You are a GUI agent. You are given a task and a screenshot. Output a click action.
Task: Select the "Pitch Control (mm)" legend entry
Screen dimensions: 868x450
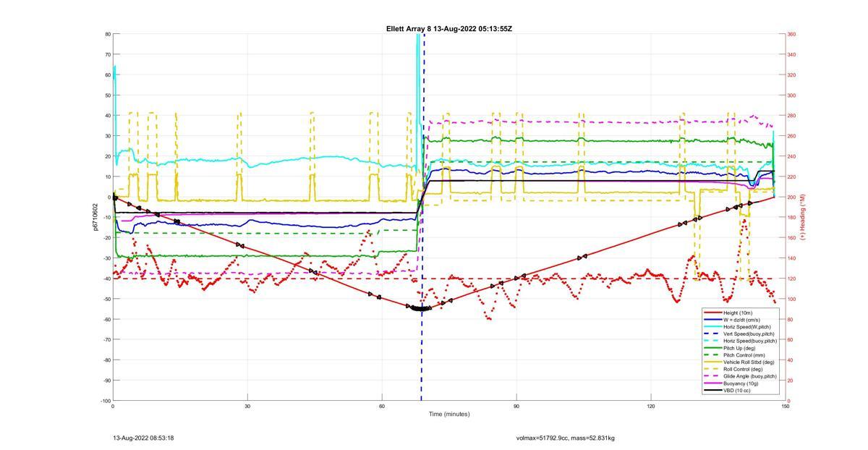[741, 355]
